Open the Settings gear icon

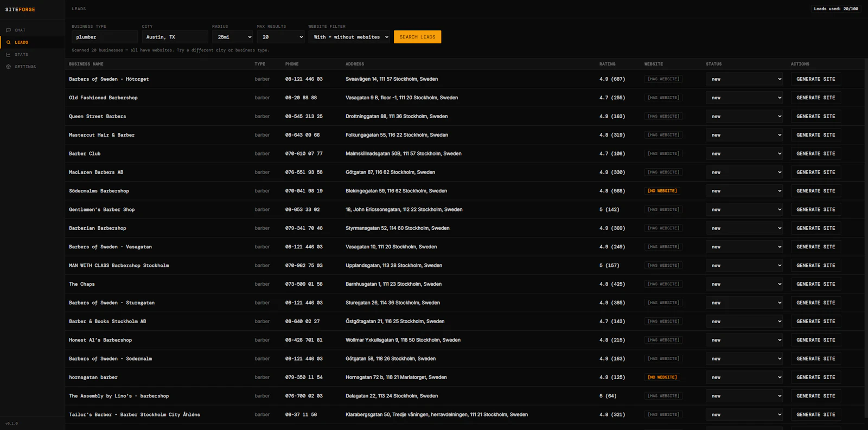click(x=8, y=67)
